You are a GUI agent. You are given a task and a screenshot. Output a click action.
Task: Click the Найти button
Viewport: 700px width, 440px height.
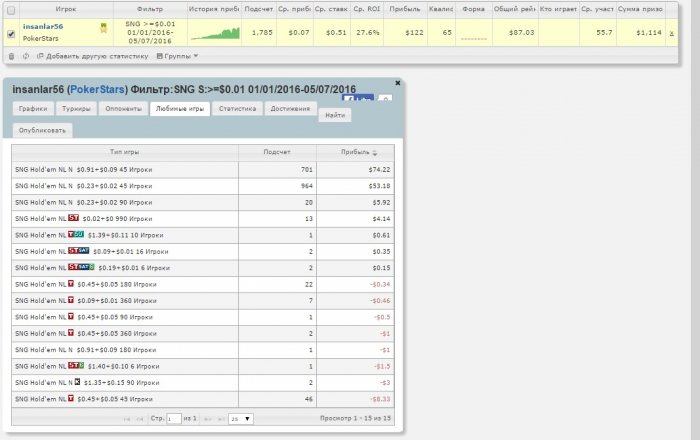click(335, 115)
